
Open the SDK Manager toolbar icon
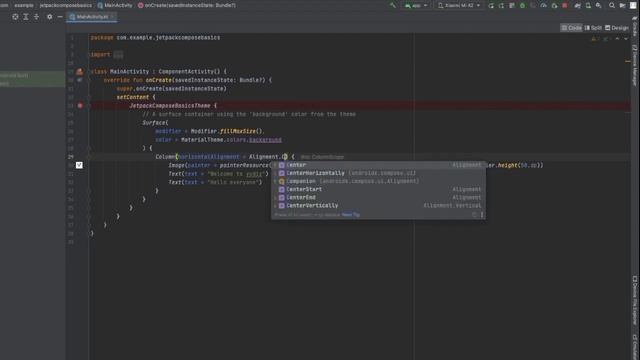pyautogui.click(x=598, y=5)
